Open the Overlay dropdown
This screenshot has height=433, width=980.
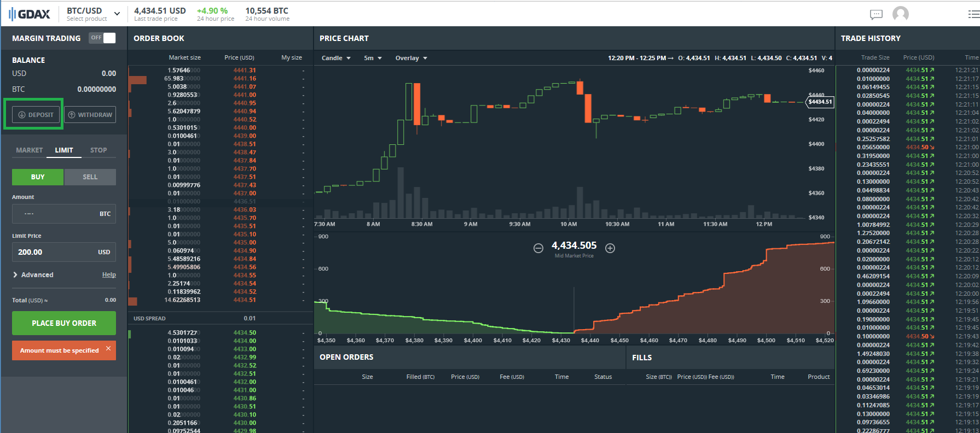pos(411,58)
